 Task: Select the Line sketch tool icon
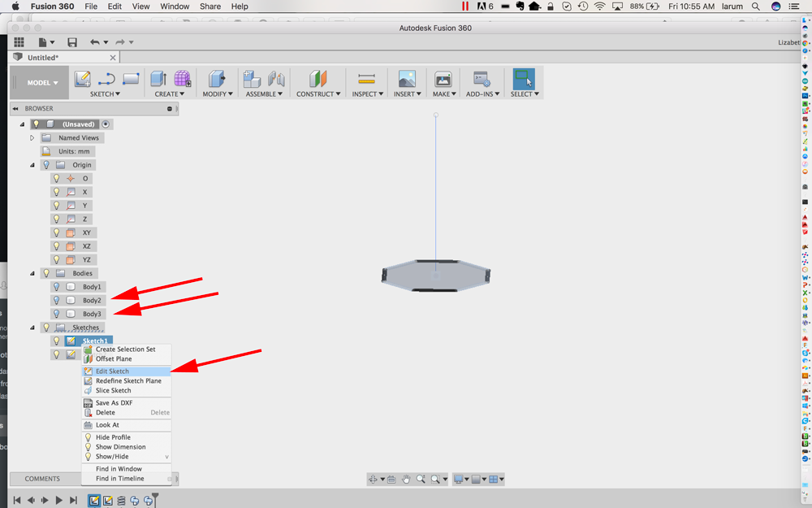point(106,79)
